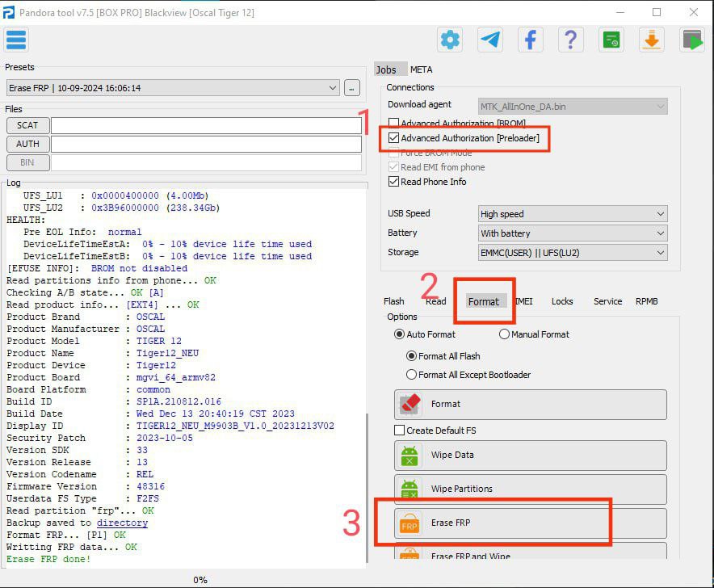The image size is (714, 588).
Task: Select Manual Format radio button
Action: click(504, 334)
